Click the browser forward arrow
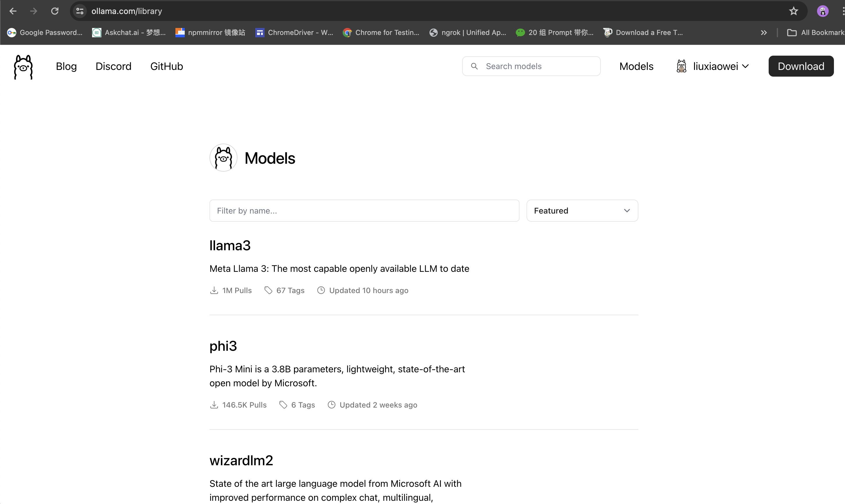 click(x=34, y=11)
